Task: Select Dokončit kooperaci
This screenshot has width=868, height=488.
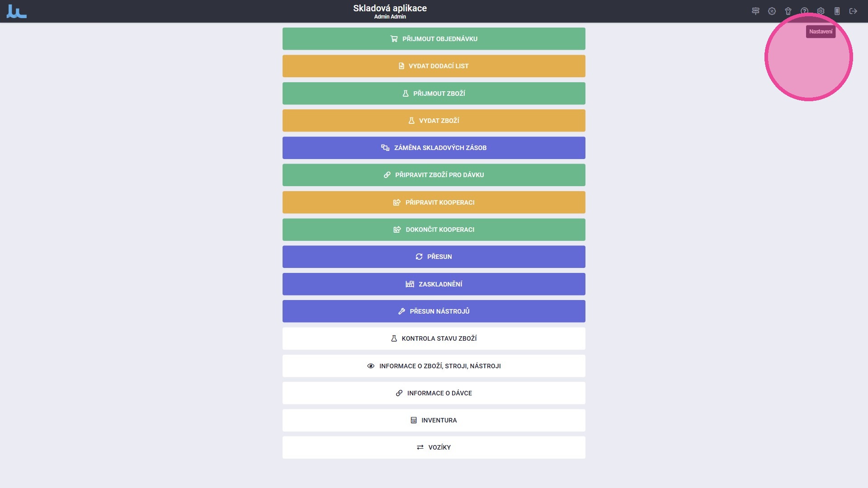Action: point(434,230)
